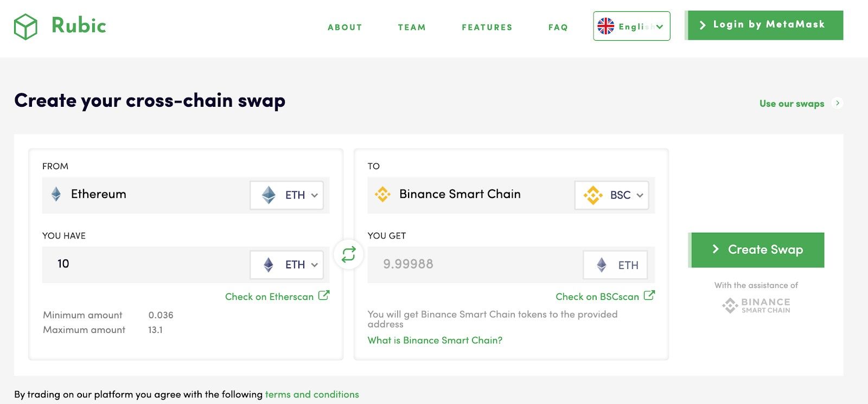Click the UK flag language icon

606,26
